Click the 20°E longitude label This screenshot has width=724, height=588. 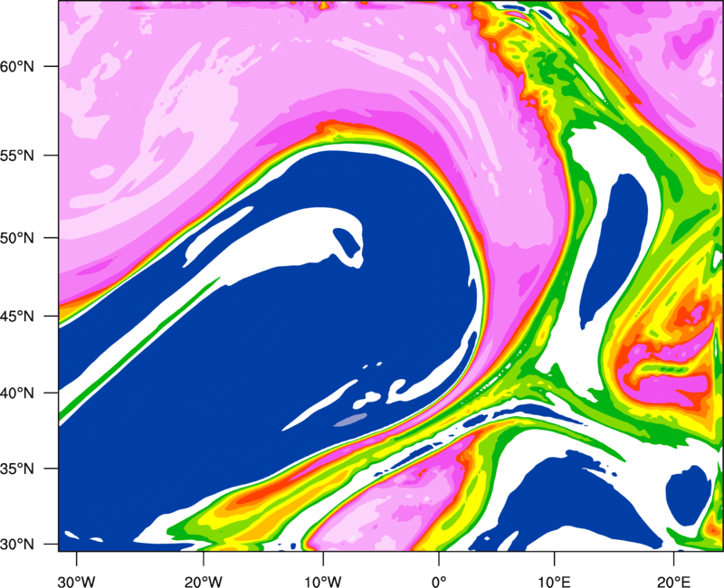tap(673, 582)
